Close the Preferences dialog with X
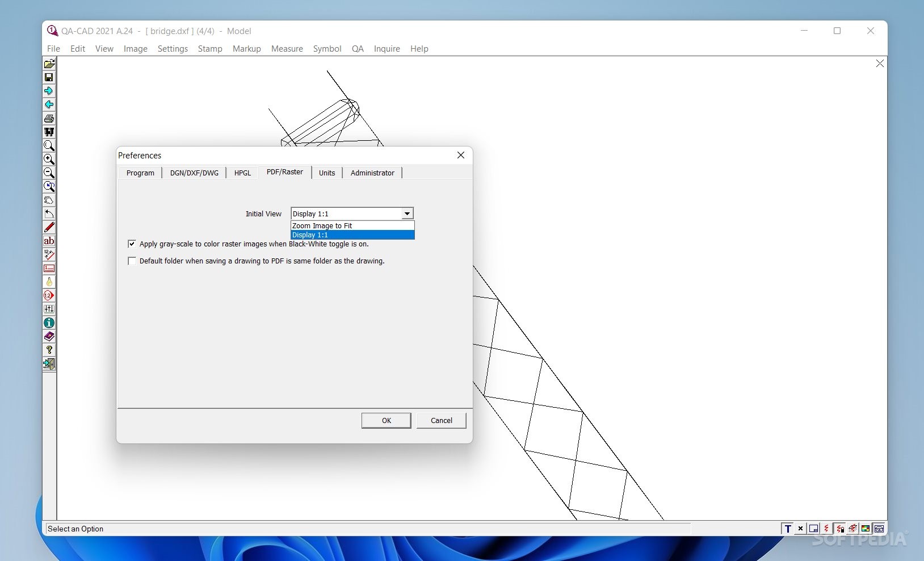This screenshot has height=561, width=924. 461,155
